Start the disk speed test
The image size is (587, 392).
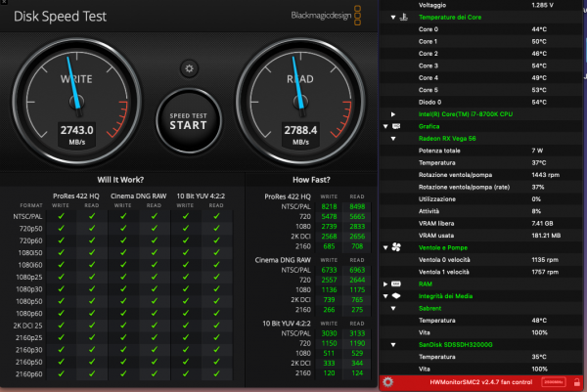tap(189, 121)
